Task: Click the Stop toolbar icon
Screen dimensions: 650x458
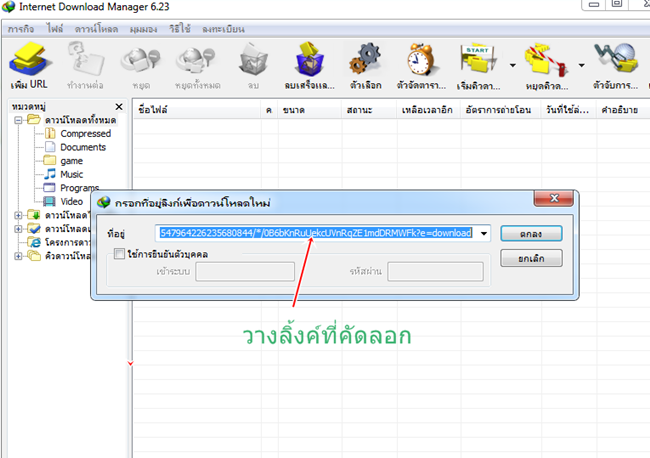Action: pos(141,60)
